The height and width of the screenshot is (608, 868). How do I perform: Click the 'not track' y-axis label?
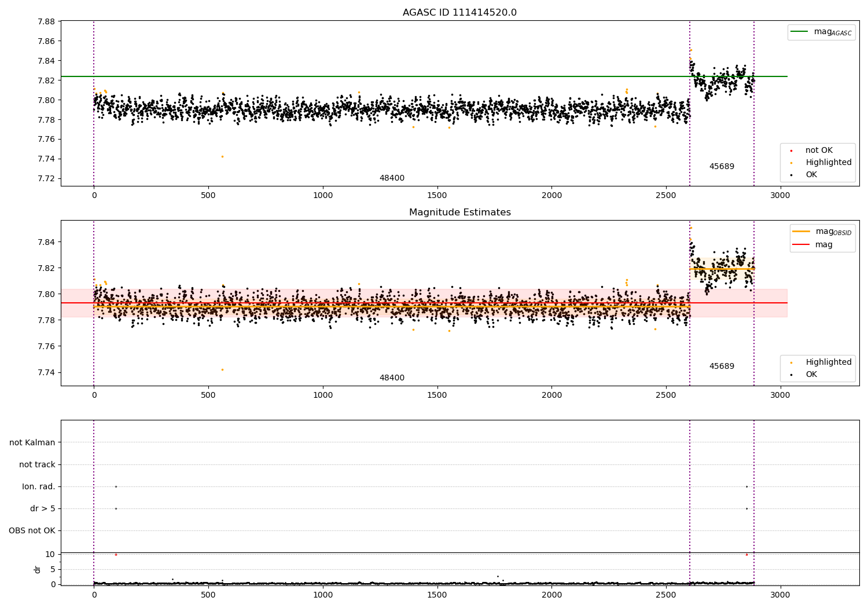[x=37, y=464]
